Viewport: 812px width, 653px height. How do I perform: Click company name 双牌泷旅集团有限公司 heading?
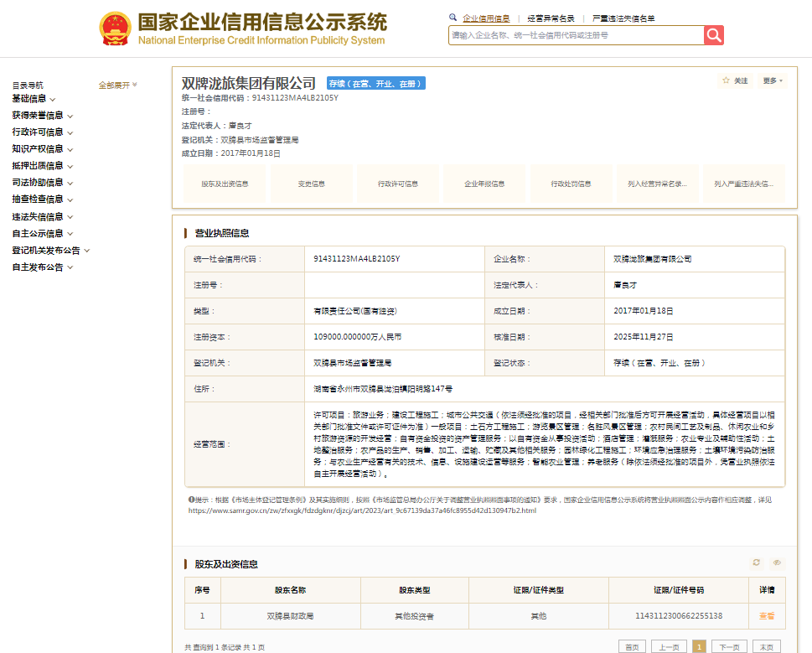click(x=249, y=83)
